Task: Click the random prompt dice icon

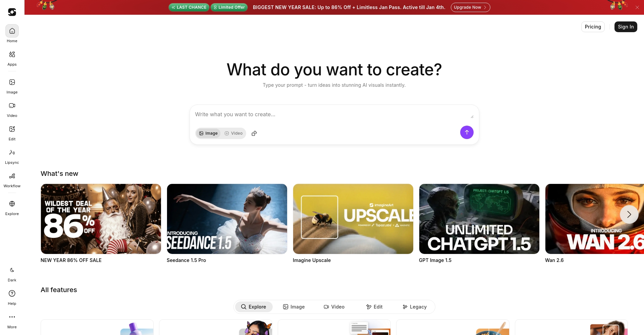Action: pyautogui.click(x=254, y=133)
